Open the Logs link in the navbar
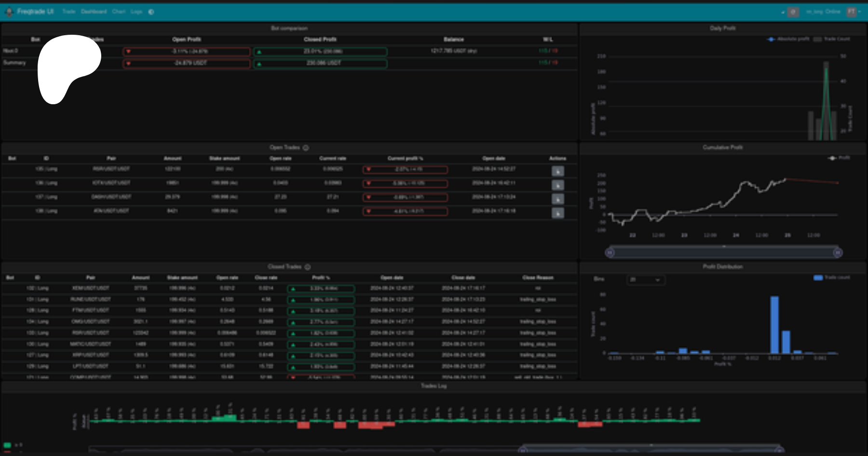This screenshot has width=868, height=456. pyautogui.click(x=136, y=12)
